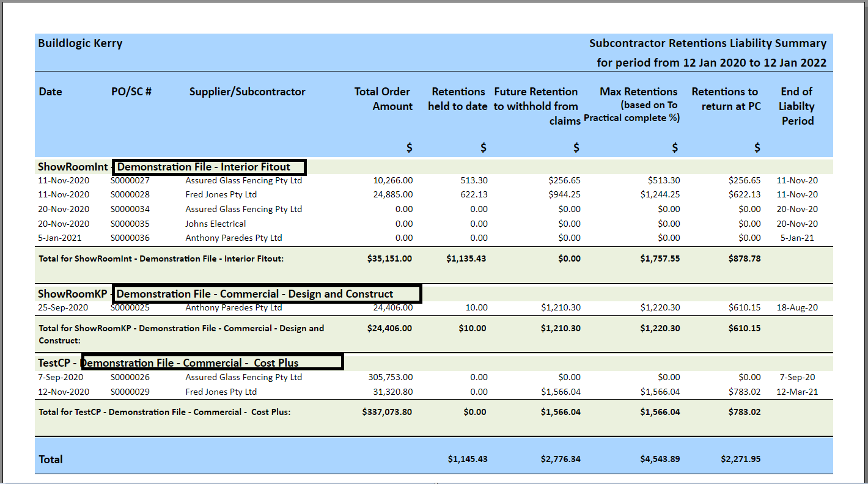Click Demonstration File - Interior Fitout heading
This screenshot has width=868, height=484.
pos(204,167)
